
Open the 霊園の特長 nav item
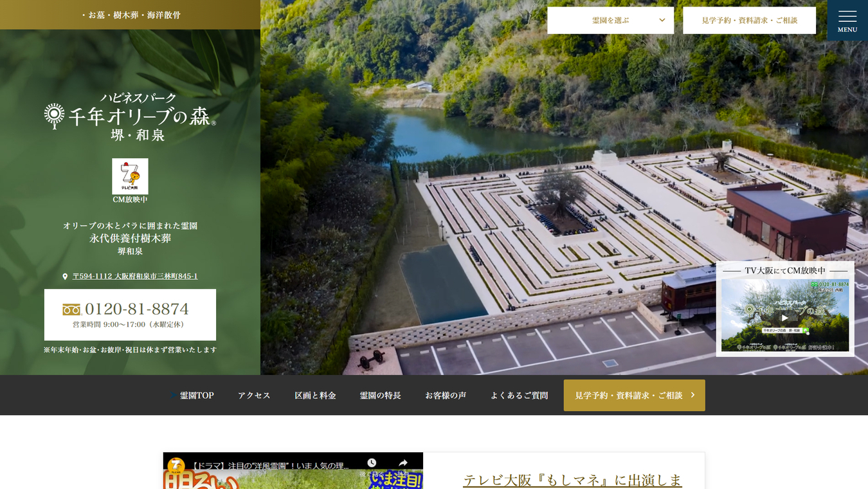click(380, 395)
